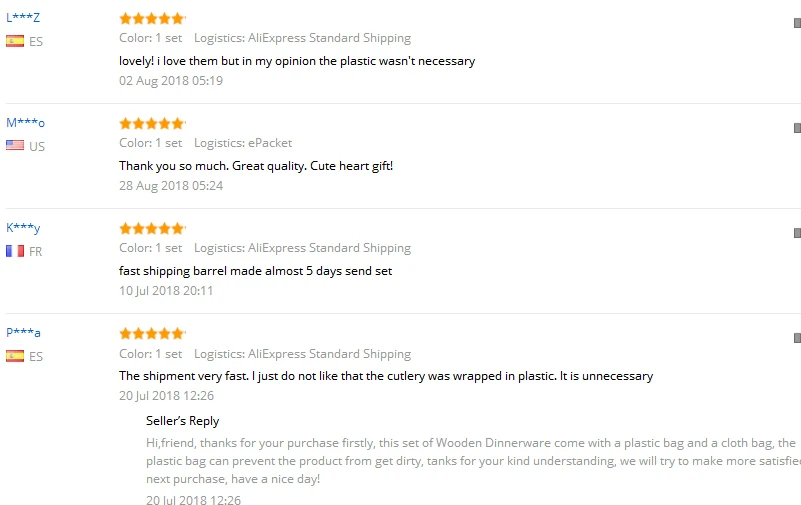Click the star rating of M***o's review
This screenshot has height=505, width=801.
click(x=152, y=124)
